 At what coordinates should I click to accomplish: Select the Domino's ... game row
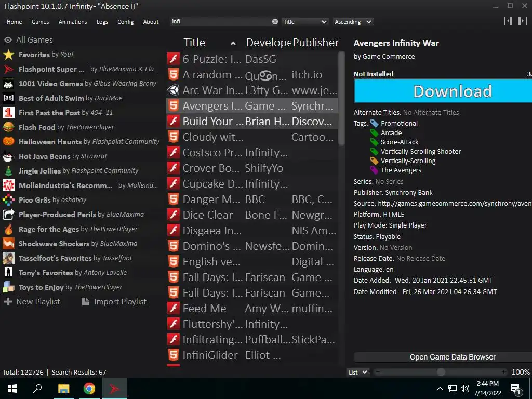pyautogui.click(x=252, y=246)
